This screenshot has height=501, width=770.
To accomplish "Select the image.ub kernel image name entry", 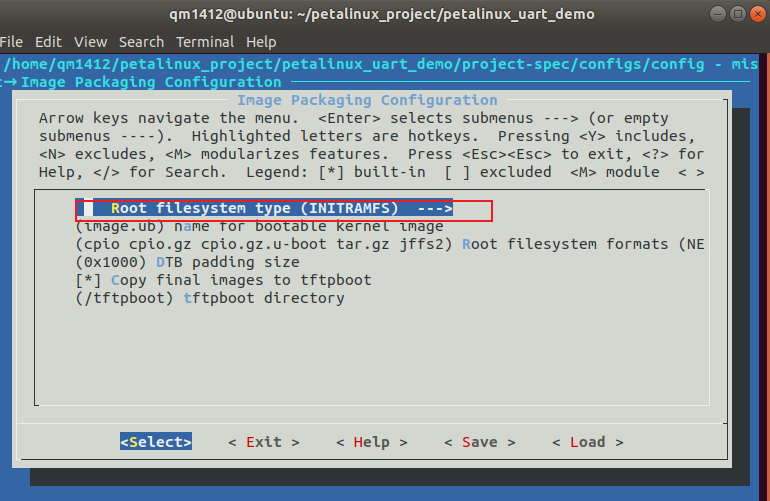I will pos(259,226).
